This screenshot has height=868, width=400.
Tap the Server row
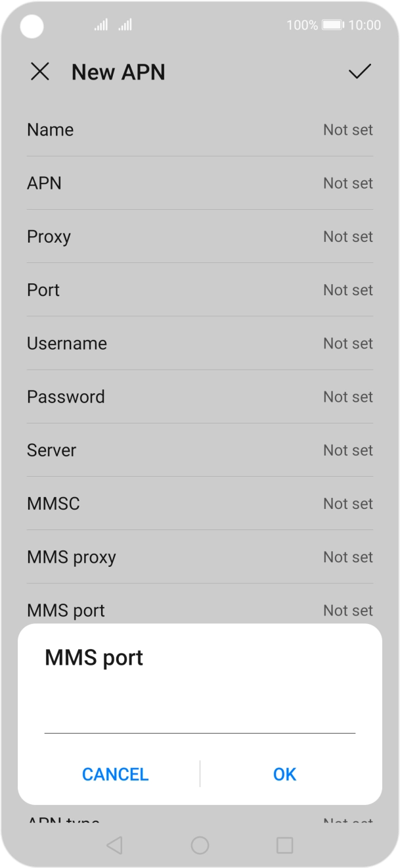[200, 450]
